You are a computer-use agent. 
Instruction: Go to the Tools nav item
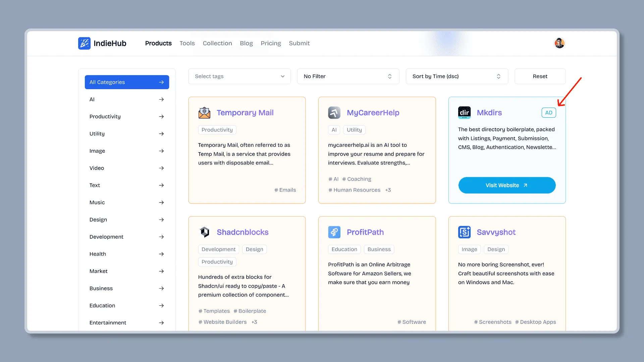[187, 43]
